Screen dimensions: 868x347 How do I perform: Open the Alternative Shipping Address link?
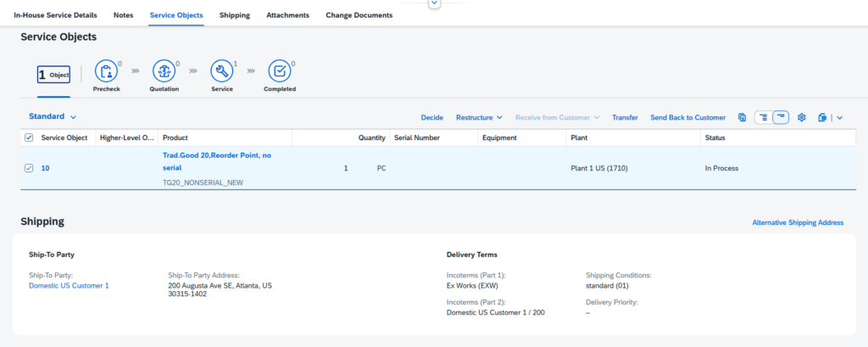pos(798,222)
